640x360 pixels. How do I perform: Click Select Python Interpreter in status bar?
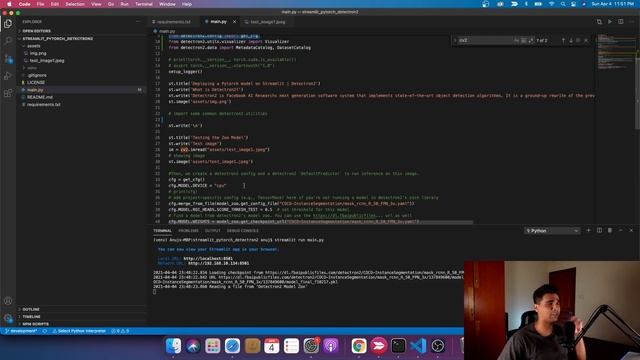[79, 331]
